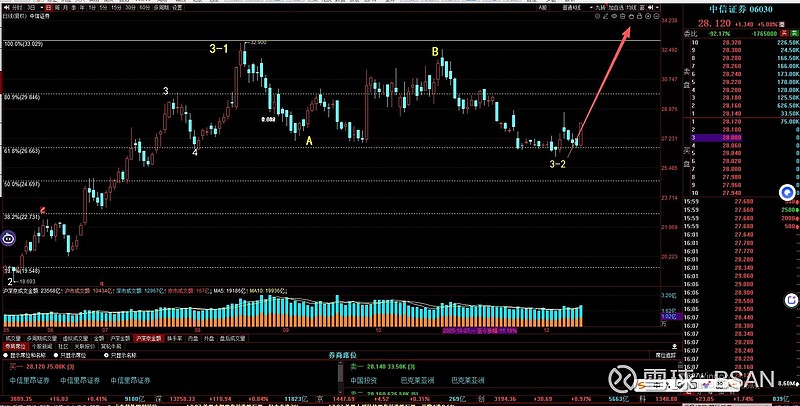Click the red marker icon on chart
The image size is (800, 406).
tap(43, 210)
